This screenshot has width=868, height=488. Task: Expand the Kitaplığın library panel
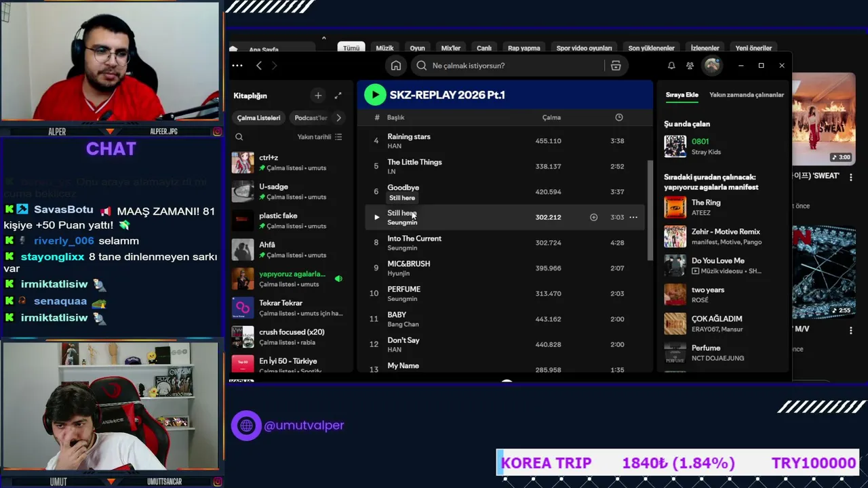pos(338,96)
